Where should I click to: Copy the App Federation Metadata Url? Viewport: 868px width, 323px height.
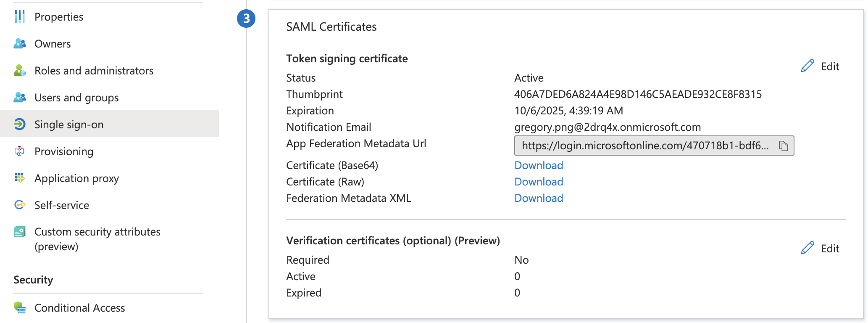[783, 146]
